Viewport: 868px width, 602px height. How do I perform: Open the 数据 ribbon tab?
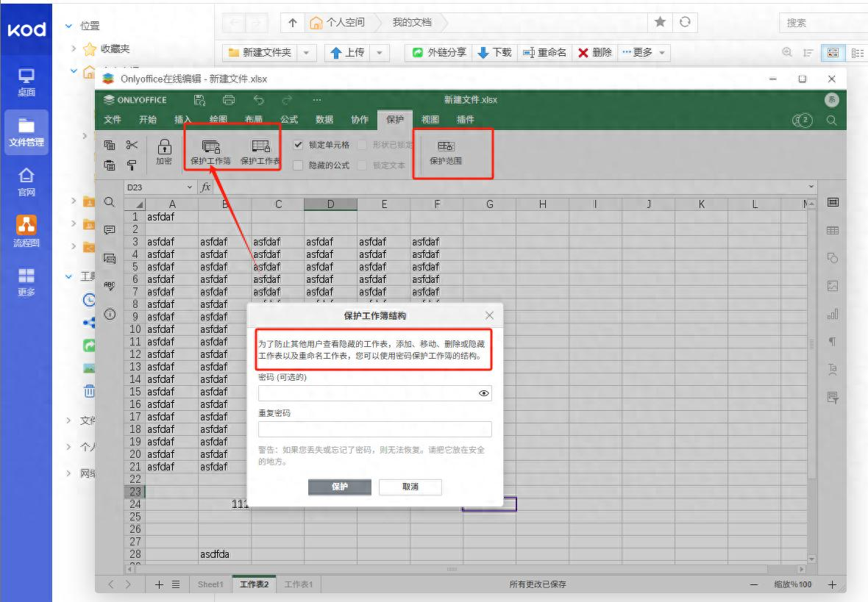(x=324, y=120)
